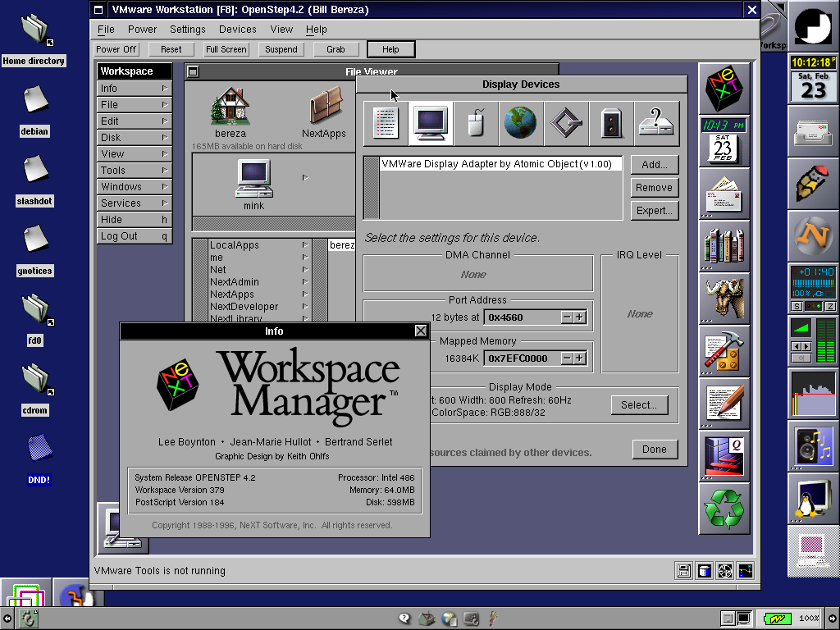Open the Mail envelope icon in the OpenStep dock
Viewport: 840px width, 630px height.
pos(724,194)
